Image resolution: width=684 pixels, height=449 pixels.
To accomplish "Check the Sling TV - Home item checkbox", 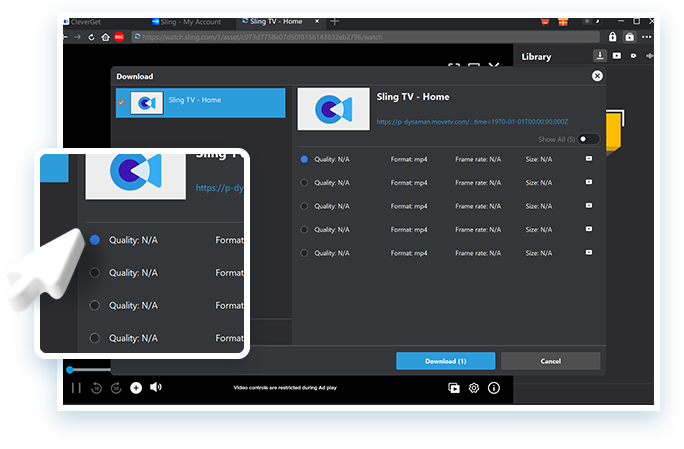I will [x=121, y=102].
